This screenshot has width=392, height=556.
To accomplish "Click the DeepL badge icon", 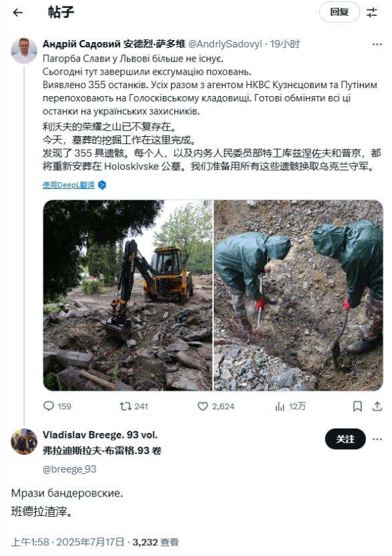I will tap(102, 185).
